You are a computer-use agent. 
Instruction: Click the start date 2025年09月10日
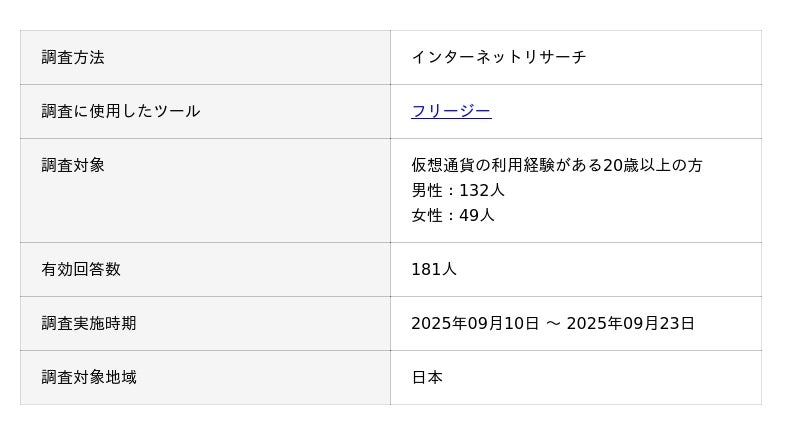pyautogui.click(x=475, y=323)
